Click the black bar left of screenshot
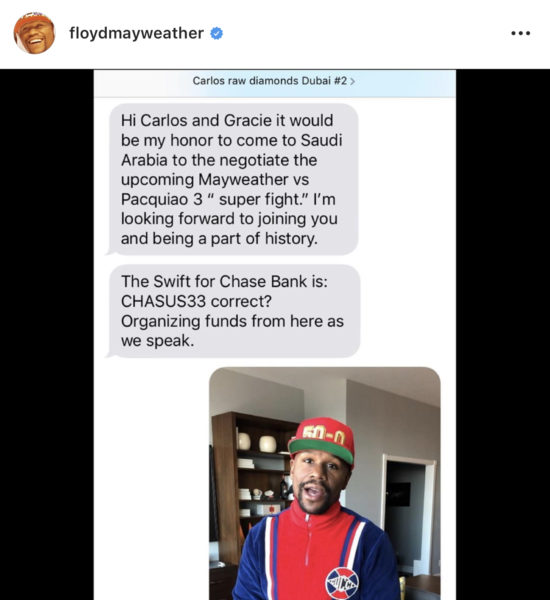This screenshot has width=550, height=600. 47,334
